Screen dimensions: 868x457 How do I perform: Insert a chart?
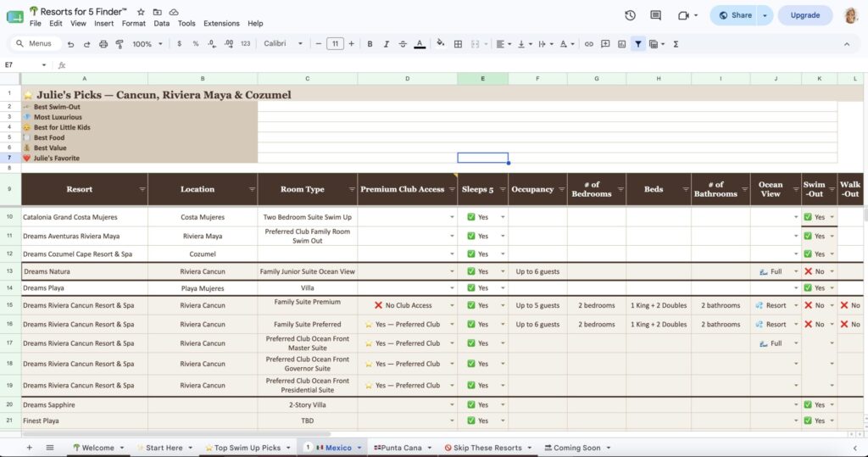point(621,44)
